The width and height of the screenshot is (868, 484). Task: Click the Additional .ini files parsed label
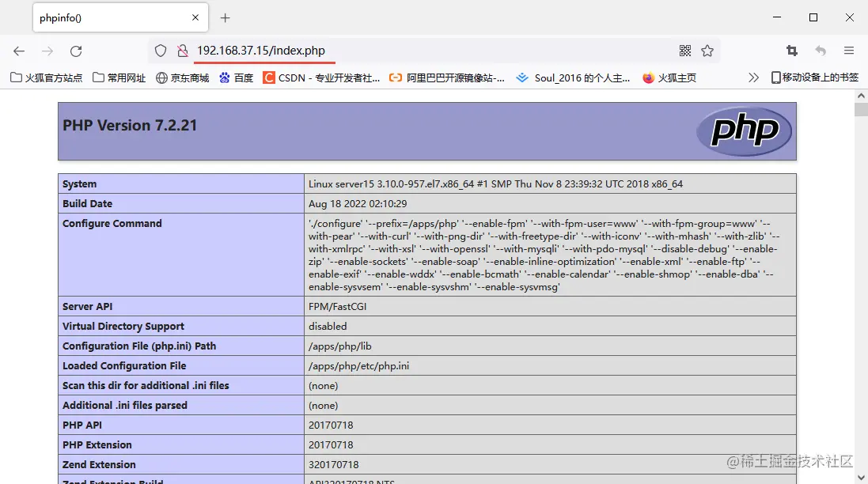coord(125,406)
